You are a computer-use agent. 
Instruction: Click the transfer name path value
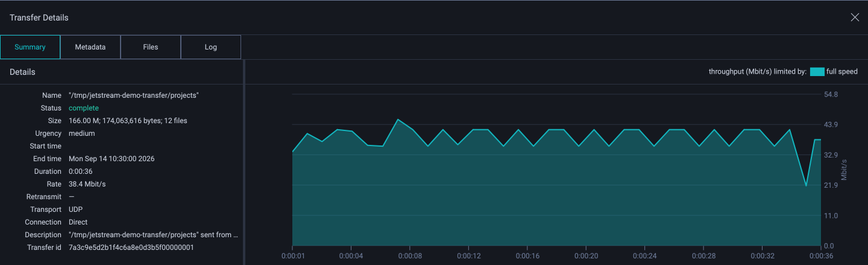tap(134, 95)
